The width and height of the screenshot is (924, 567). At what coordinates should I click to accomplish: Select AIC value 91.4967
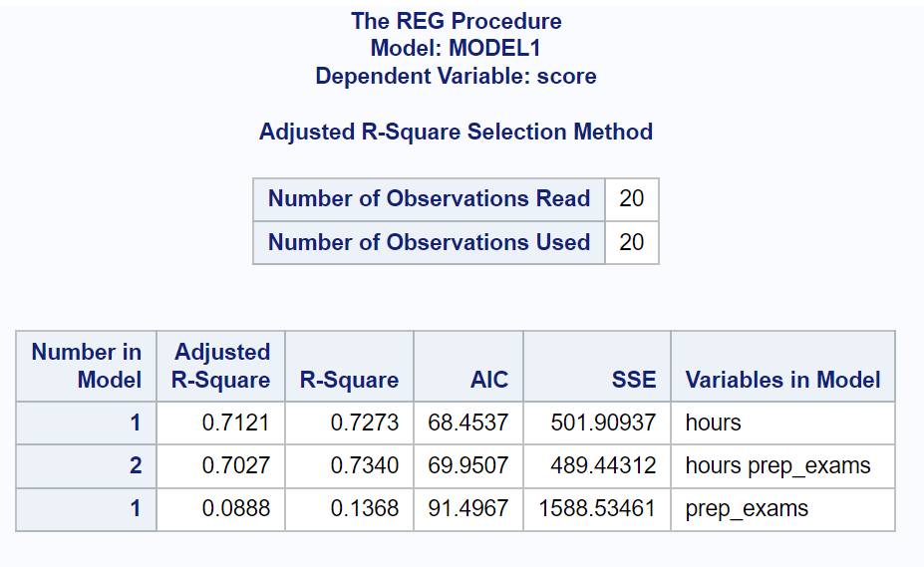tap(468, 509)
